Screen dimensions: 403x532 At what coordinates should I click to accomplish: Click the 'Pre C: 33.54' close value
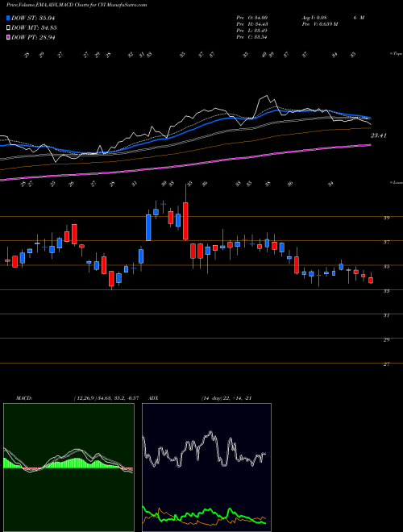point(251,37)
